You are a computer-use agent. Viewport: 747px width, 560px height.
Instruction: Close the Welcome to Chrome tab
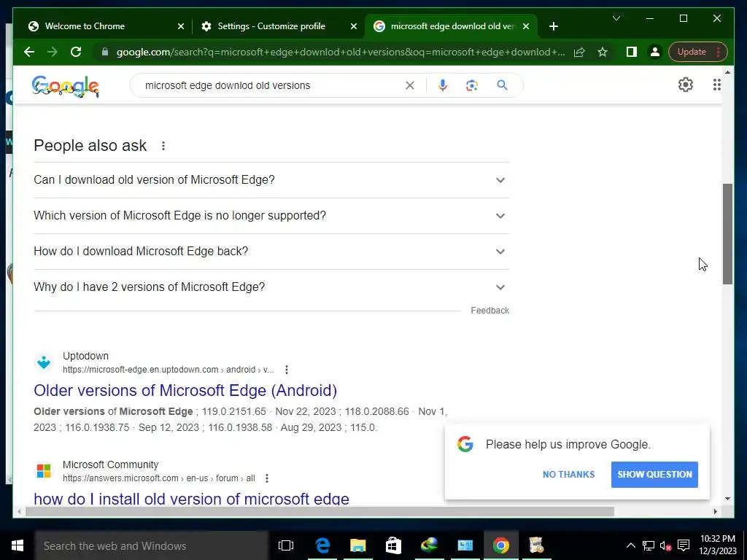pos(181,26)
